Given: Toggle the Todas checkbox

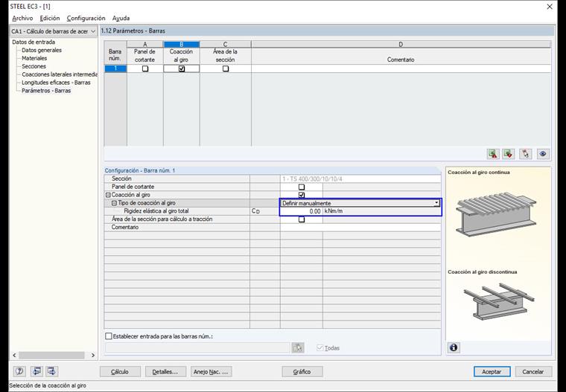Looking at the screenshot, I should click(x=319, y=347).
